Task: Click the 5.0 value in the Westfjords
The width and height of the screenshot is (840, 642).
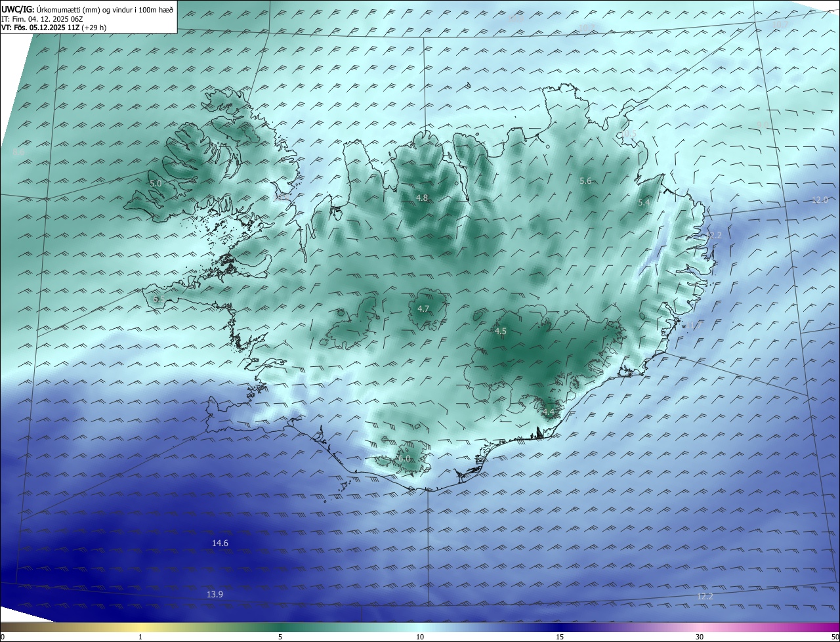Action: point(156,184)
